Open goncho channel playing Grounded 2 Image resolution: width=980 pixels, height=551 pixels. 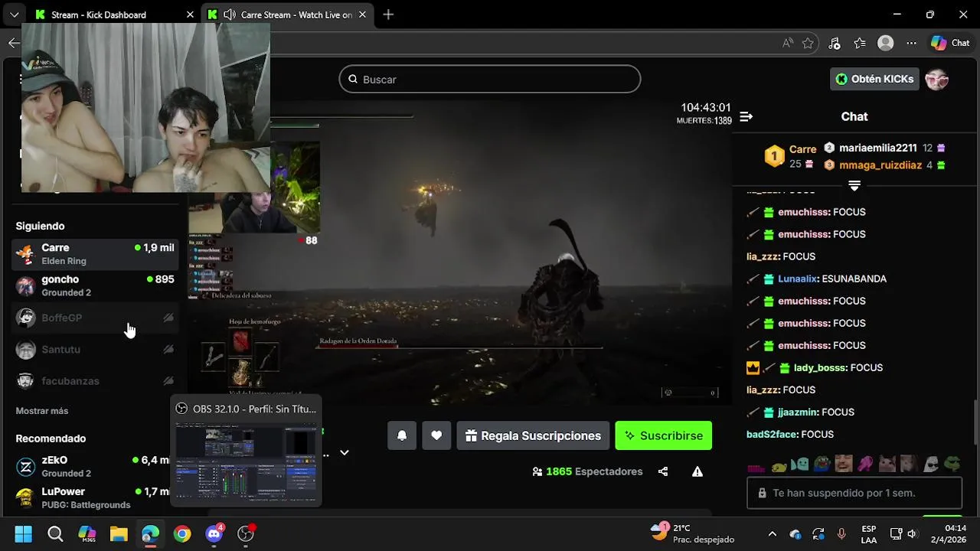tap(95, 285)
